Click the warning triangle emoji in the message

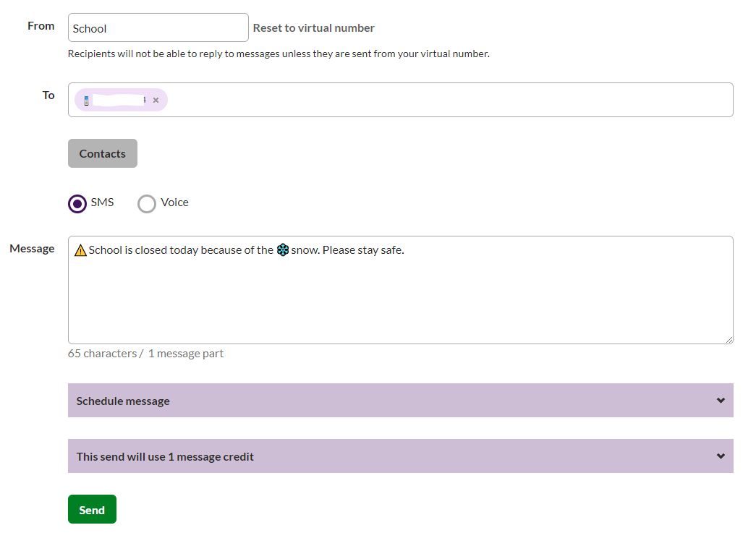click(x=80, y=250)
